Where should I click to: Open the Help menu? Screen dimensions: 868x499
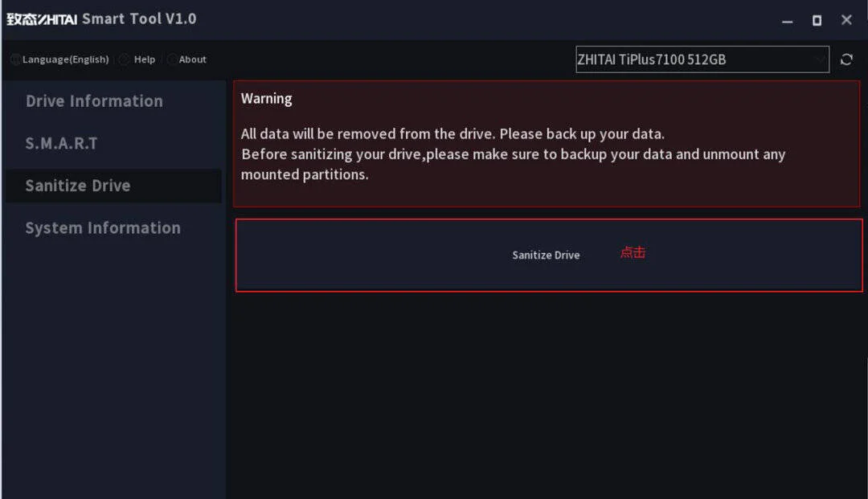145,59
